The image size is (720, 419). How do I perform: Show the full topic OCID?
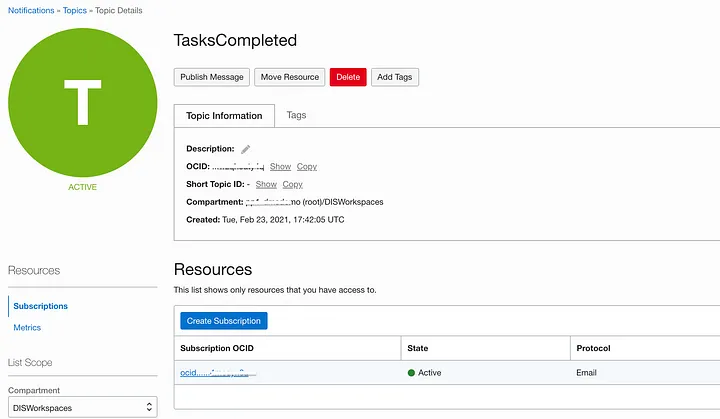280,167
